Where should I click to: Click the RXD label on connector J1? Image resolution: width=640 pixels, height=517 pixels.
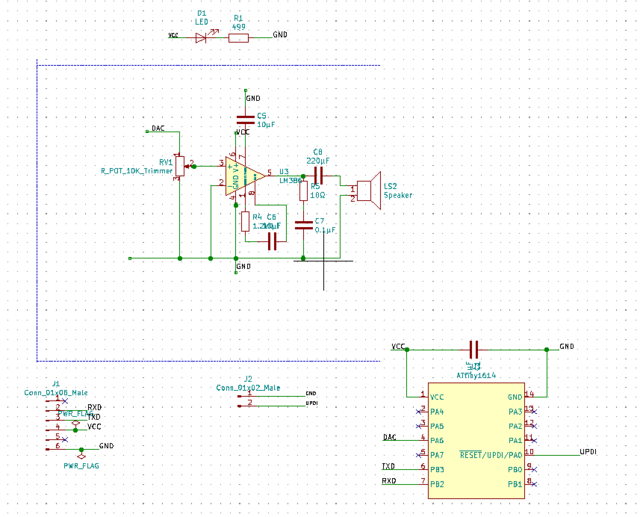[x=94, y=407]
